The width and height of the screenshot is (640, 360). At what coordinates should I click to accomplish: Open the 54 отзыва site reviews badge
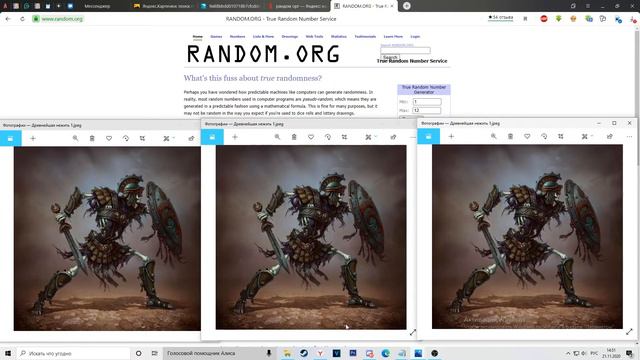pyautogui.click(x=500, y=18)
